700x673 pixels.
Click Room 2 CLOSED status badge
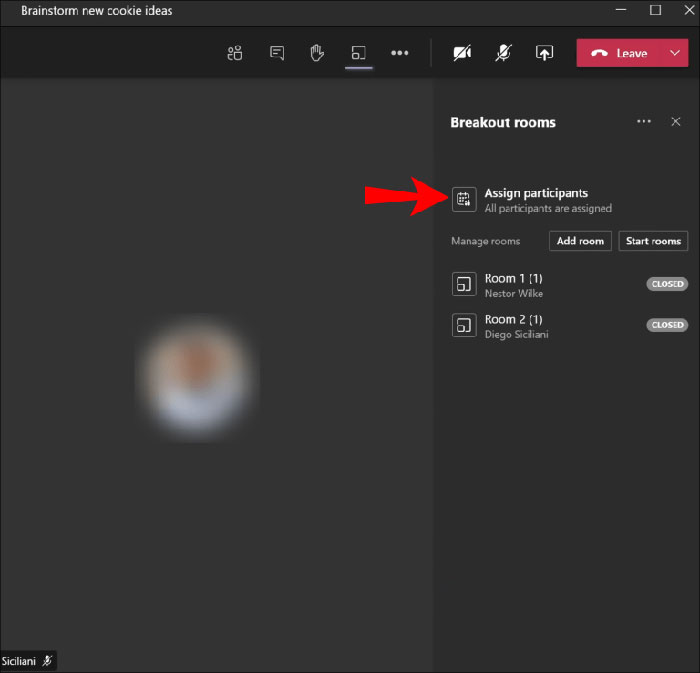(667, 325)
